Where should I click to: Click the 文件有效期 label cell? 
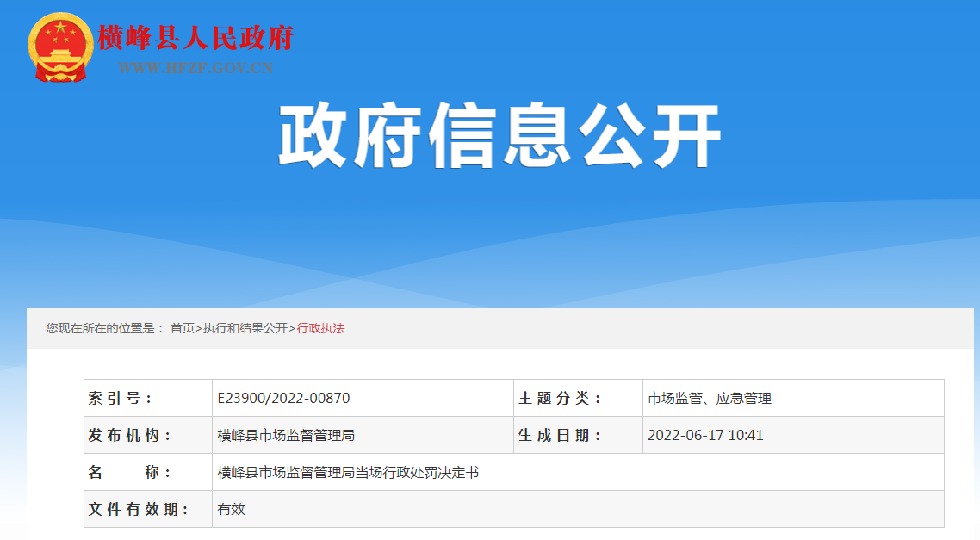(148, 509)
